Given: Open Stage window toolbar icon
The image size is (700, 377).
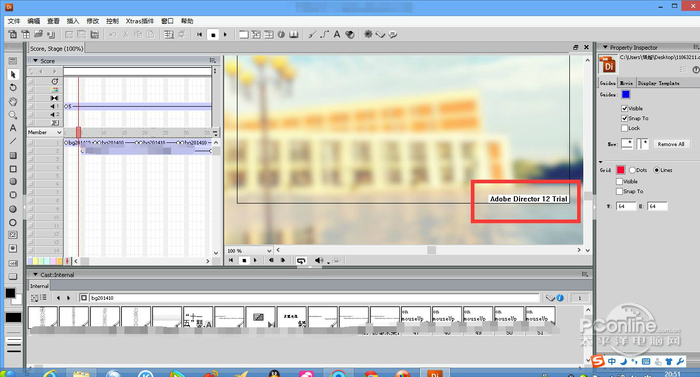Looking at the screenshot, I should pos(244,34).
